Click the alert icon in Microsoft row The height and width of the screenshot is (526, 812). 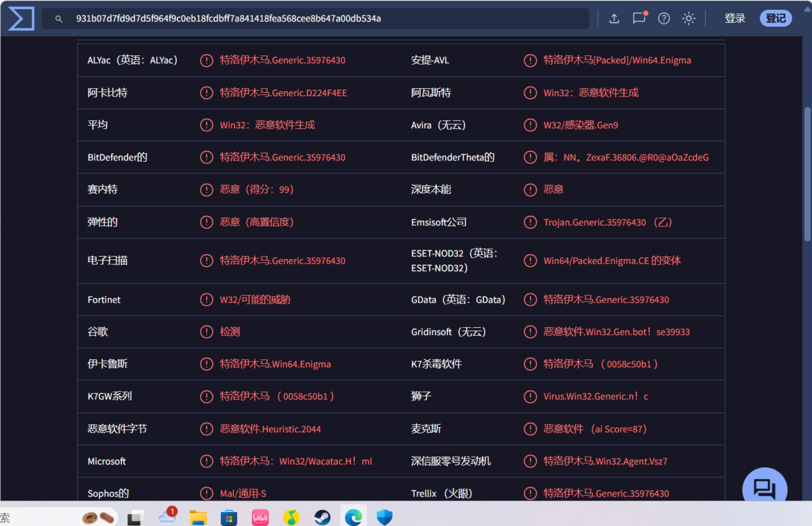point(207,461)
